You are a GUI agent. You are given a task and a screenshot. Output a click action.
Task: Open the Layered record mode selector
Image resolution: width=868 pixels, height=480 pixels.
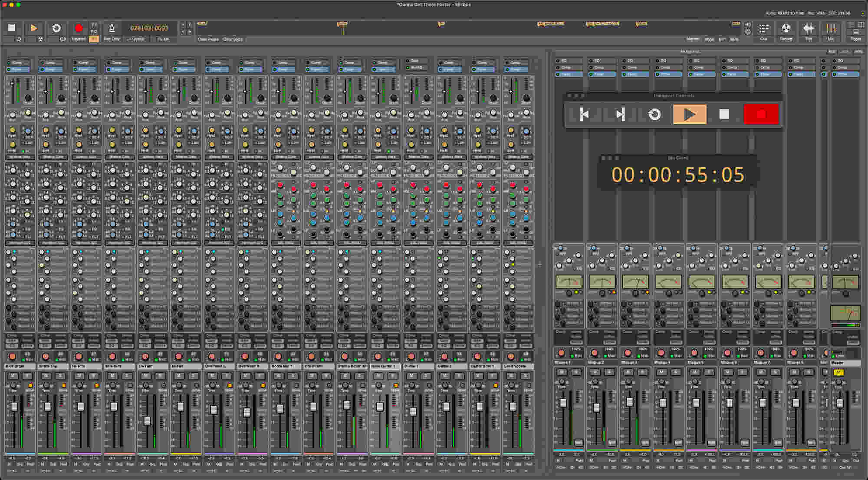point(79,39)
